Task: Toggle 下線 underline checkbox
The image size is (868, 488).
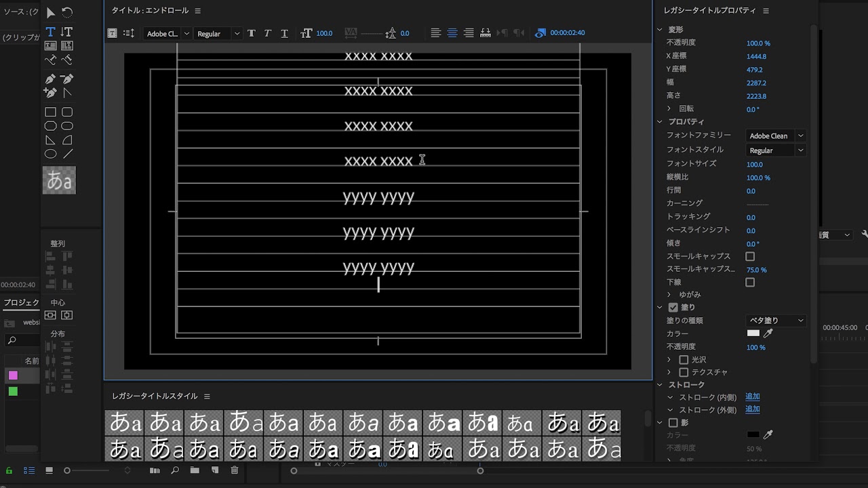Action: click(x=750, y=282)
